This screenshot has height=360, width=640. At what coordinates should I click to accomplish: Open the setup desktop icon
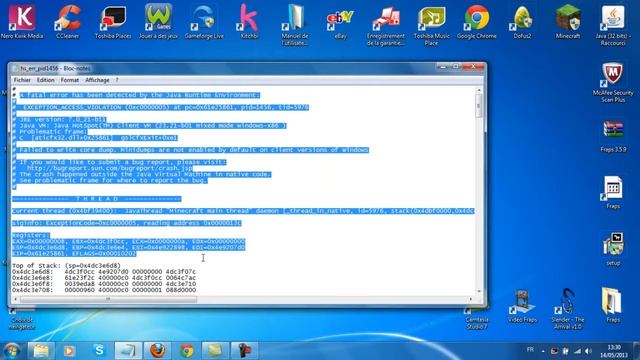(613, 249)
